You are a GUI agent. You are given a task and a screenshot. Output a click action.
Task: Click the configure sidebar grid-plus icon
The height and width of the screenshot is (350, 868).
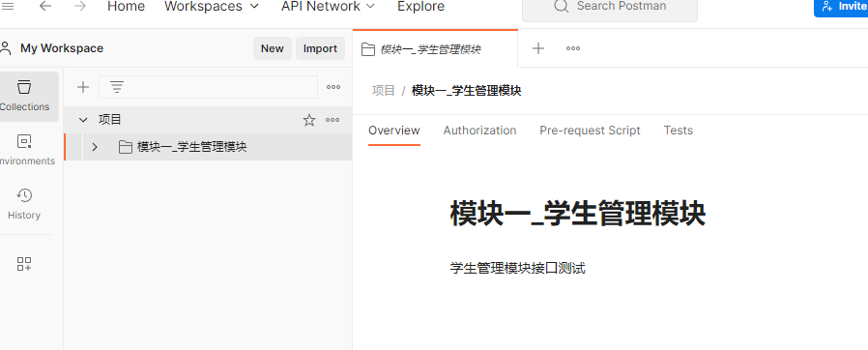[24, 264]
